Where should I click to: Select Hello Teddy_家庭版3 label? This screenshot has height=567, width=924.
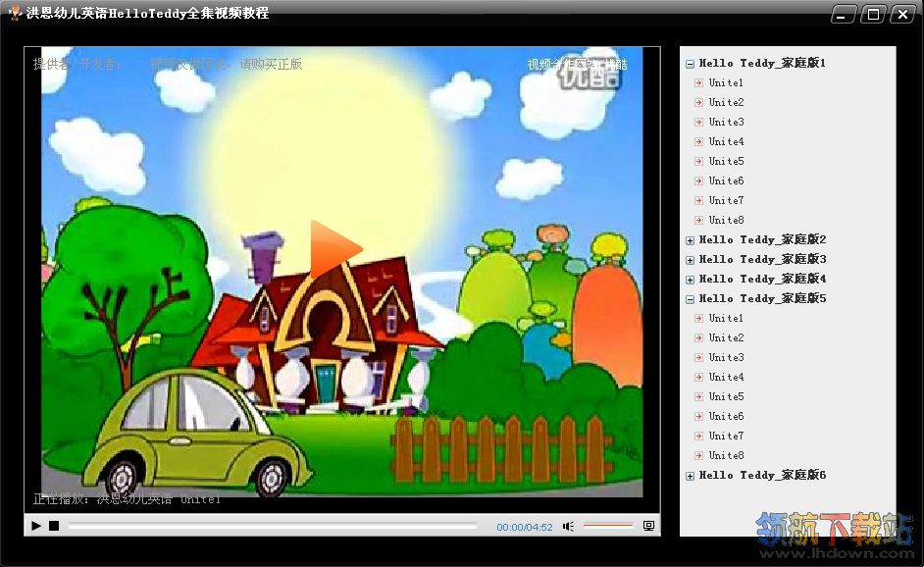pyautogui.click(x=762, y=259)
